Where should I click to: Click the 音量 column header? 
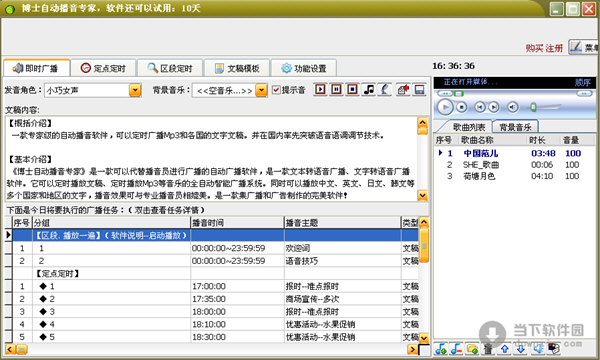[577, 140]
